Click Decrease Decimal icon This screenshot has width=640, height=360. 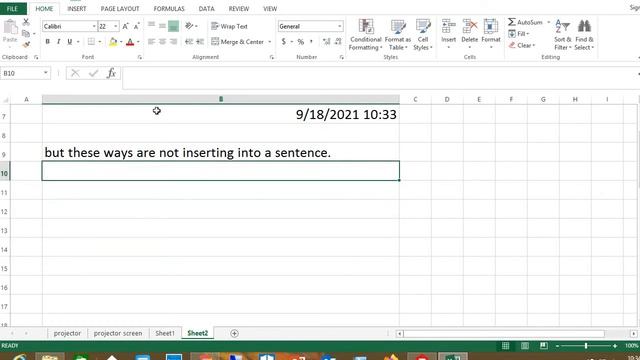[x=338, y=42]
